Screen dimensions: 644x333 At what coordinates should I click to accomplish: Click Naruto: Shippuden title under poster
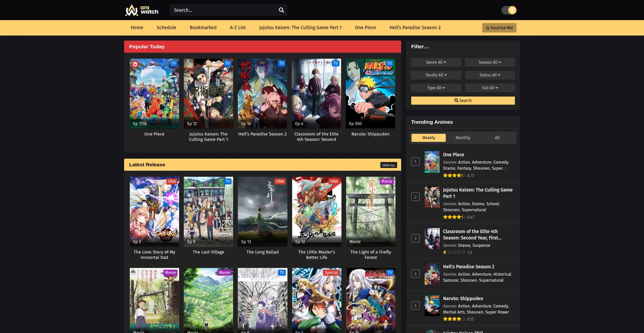(x=370, y=134)
